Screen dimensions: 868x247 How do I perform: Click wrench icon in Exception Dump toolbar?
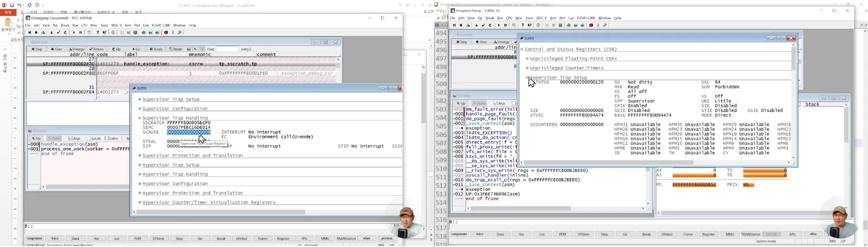pyautogui.click(x=605, y=26)
